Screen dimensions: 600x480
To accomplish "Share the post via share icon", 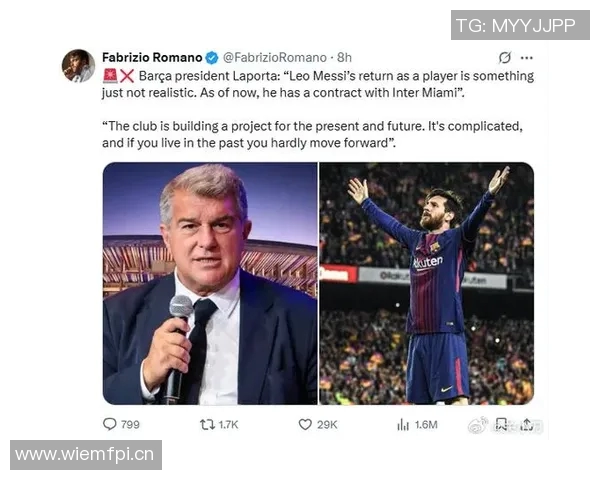I will point(526,424).
